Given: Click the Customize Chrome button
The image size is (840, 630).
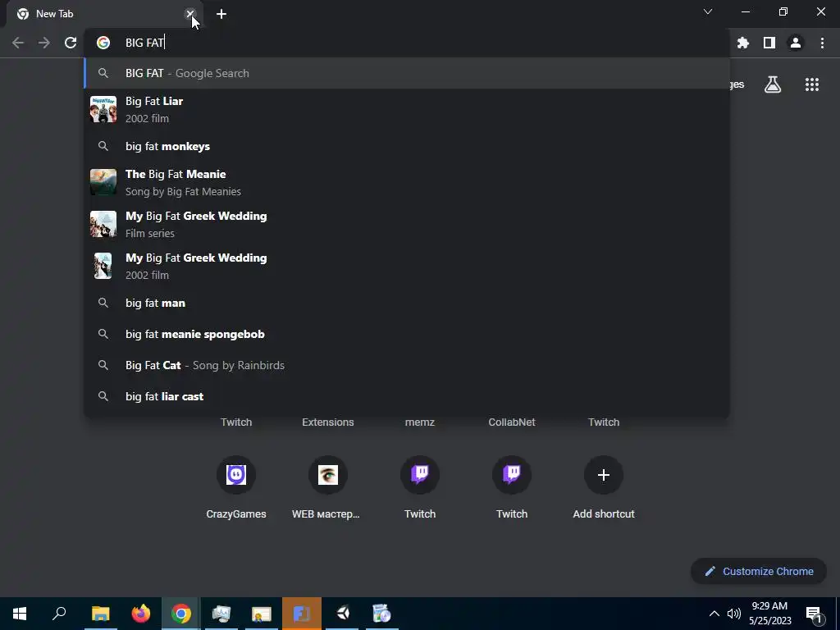Looking at the screenshot, I should pos(759,571).
